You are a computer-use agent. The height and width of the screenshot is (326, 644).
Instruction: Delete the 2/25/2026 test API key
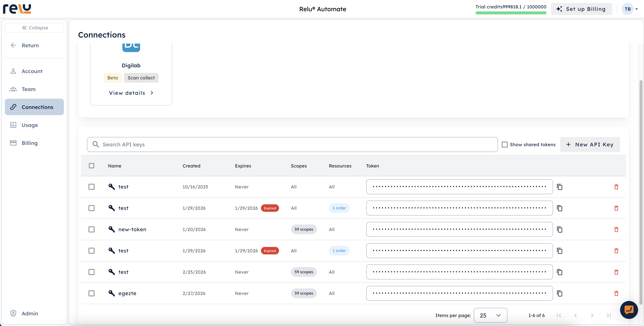click(x=616, y=272)
